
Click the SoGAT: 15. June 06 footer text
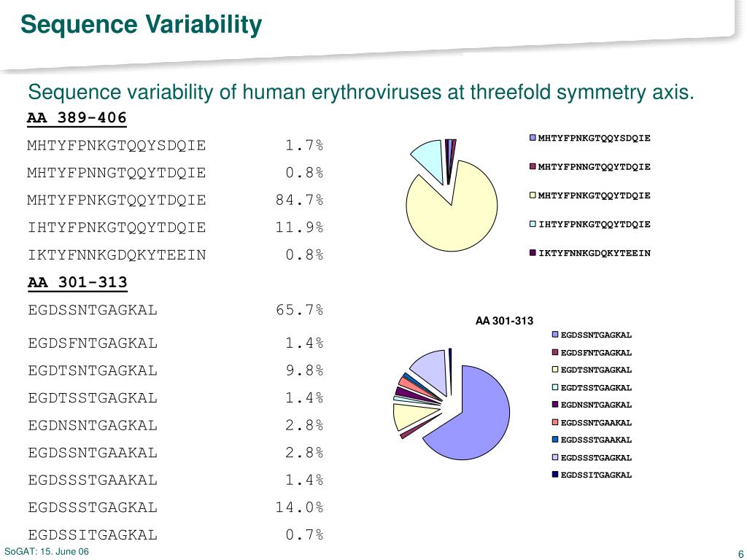(x=46, y=551)
